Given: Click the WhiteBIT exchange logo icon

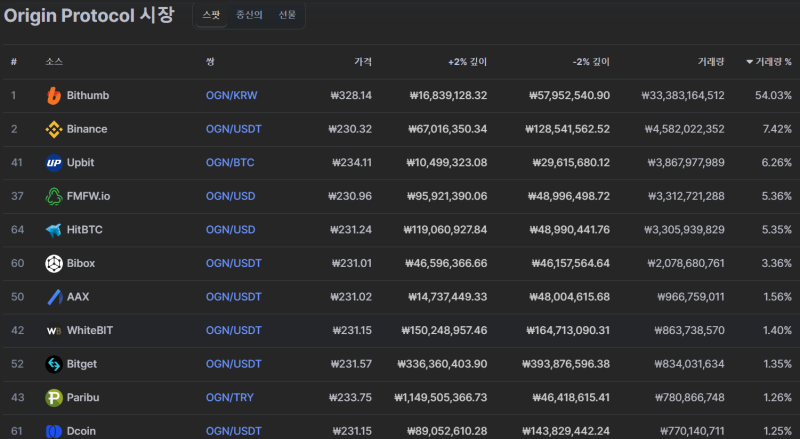Looking at the screenshot, I should coord(54,331).
